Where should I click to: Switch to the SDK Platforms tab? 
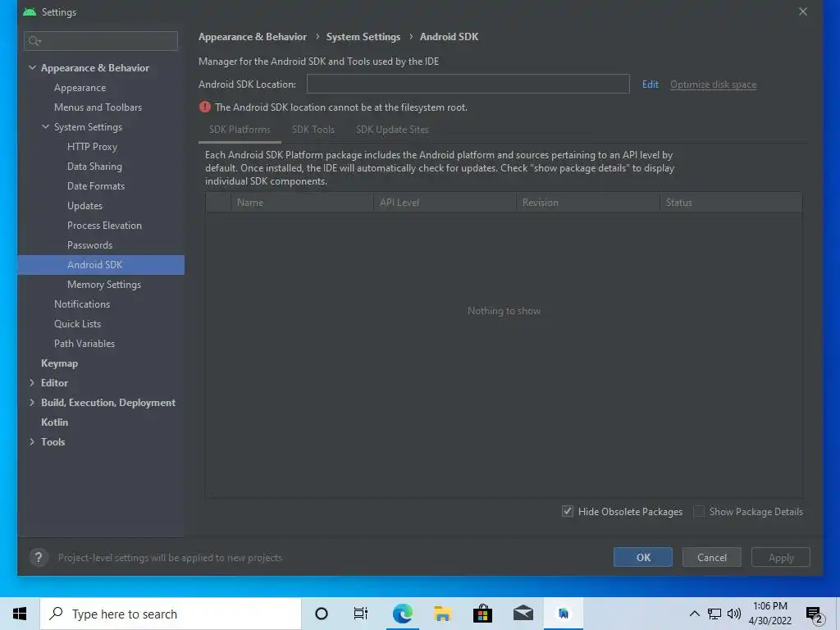point(240,130)
